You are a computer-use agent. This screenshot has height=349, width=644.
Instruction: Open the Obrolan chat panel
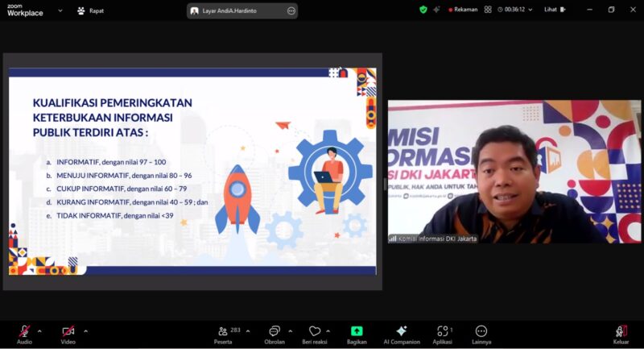point(274,331)
